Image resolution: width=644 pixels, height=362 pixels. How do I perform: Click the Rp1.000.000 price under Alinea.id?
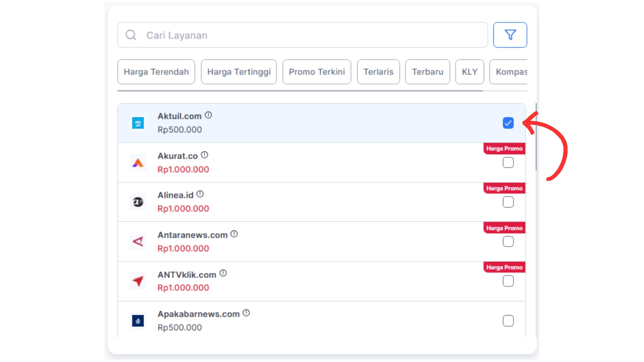pos(183,209)
